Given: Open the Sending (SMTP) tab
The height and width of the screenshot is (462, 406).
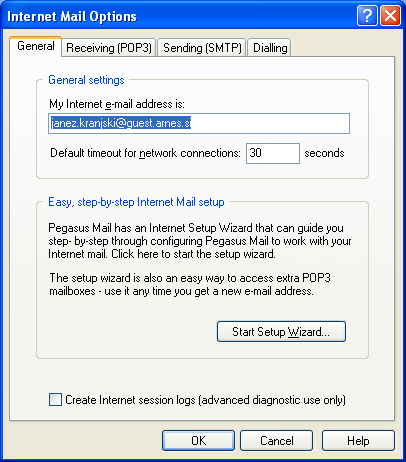Looking at the screenshot, I should [202, 48].
